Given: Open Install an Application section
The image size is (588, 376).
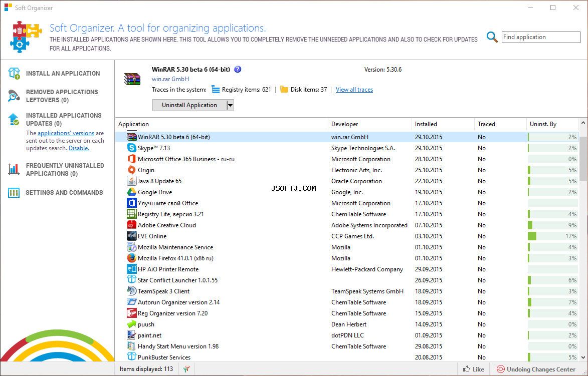Looking at the screenshot, I should (63, 74).
